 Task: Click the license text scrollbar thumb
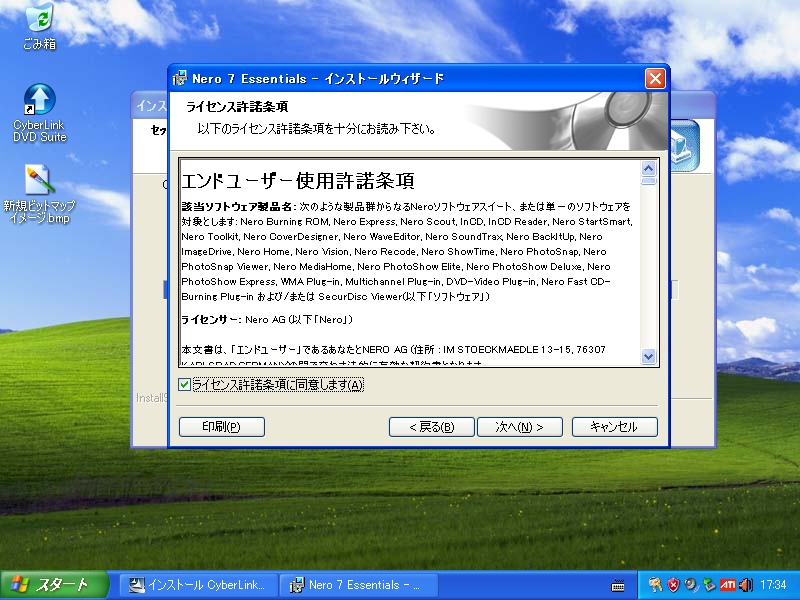click(648, 181)
